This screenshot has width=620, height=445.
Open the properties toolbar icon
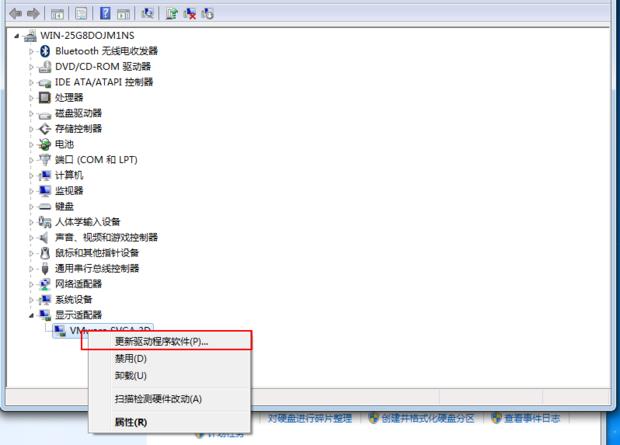coord(80,14)
